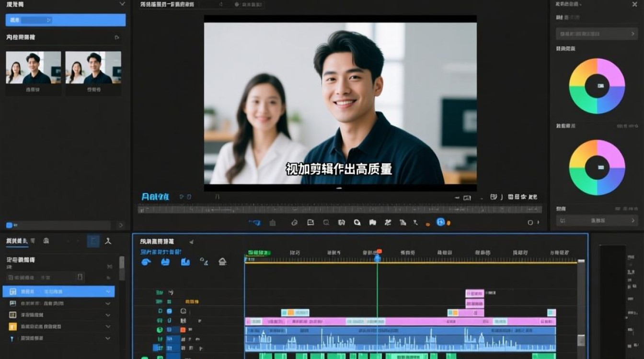The image size is (644, 359).
Task: Click the fifth dome-shaped icon in the timeline header
Action: pyautogui.click(x=223, y=262)
